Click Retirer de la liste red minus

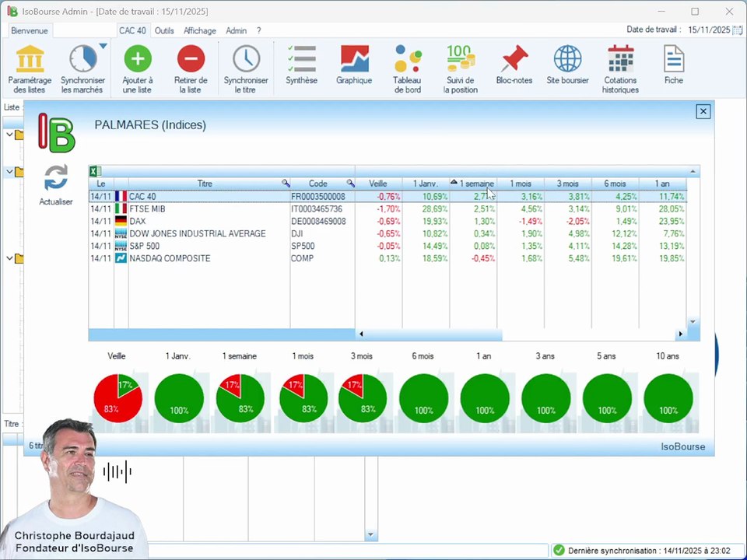[x=191, y=58]
